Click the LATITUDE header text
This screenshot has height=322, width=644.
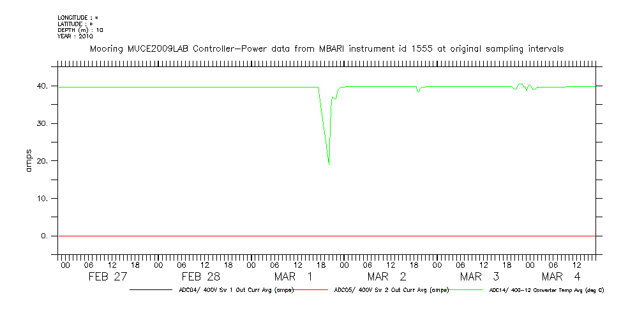(75, 24)
